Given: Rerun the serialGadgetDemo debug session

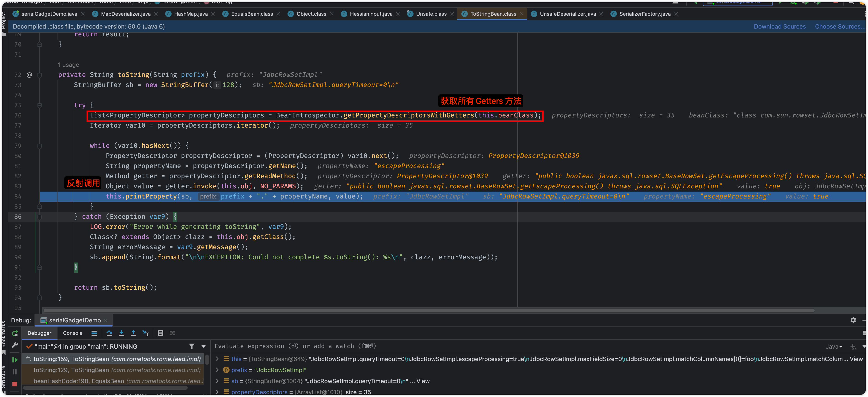Looking at the screenshot, I should point(15,333).
